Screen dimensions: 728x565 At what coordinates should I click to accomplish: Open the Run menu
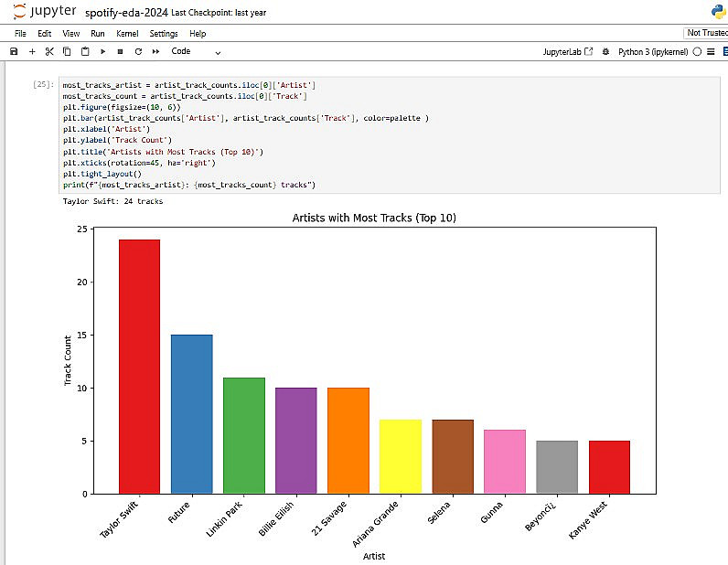coord(98,34)
